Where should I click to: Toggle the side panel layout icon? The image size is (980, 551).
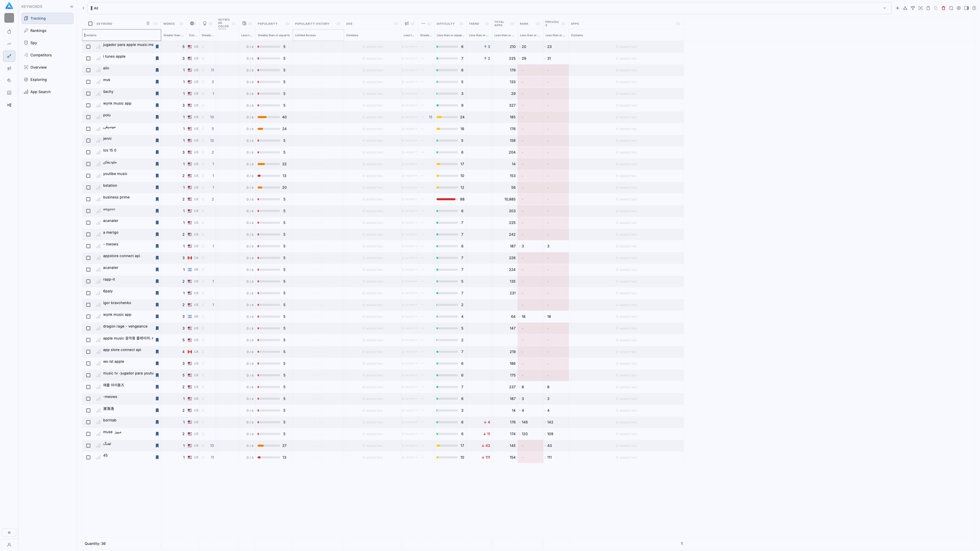(x=966, y=8)
